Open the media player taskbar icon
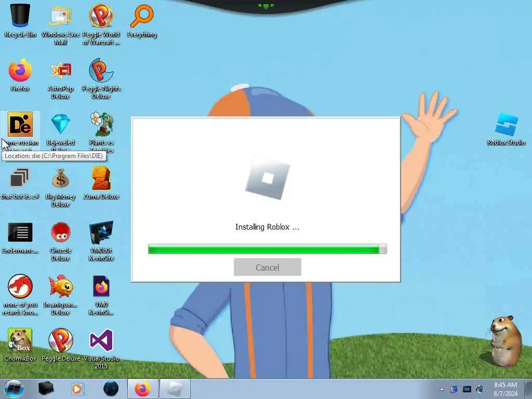 click(x=77, y=389)
